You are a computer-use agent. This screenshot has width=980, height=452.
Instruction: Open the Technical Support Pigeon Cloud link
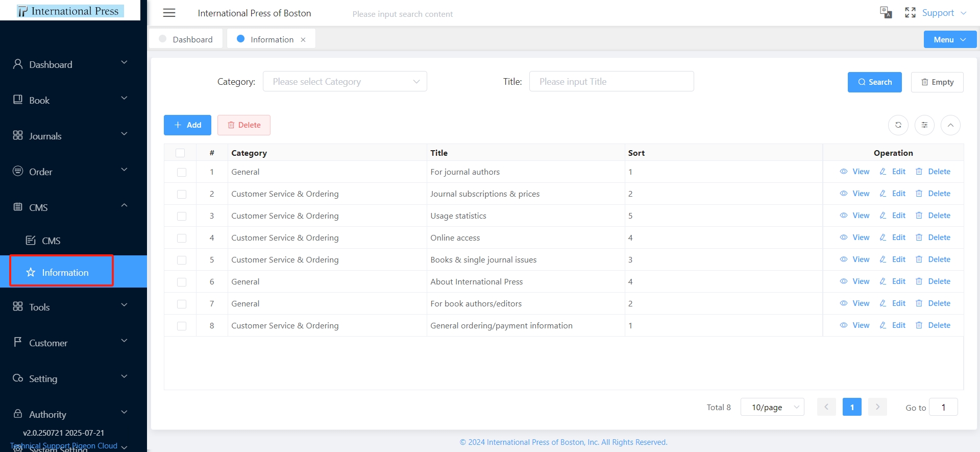[64, 446]
